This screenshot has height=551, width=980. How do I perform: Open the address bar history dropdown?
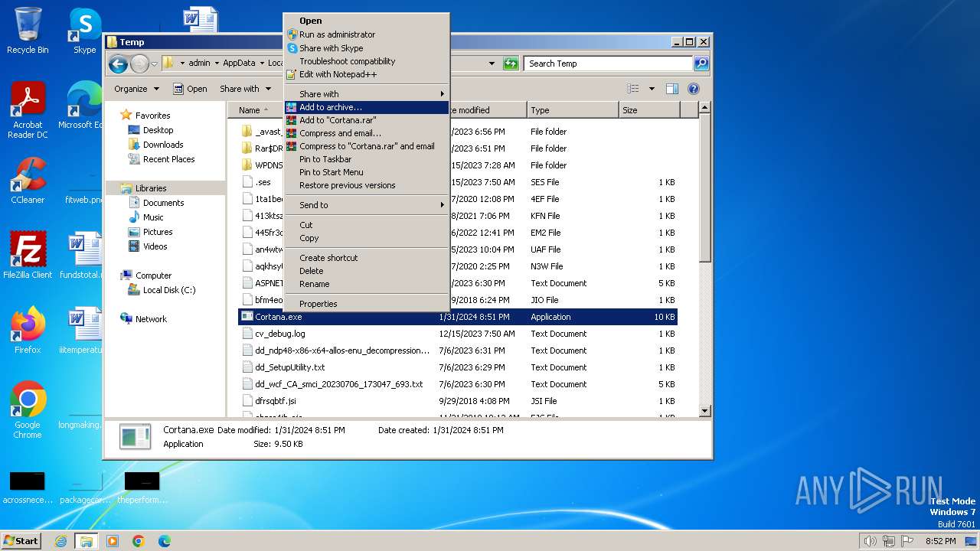pos(492,64)
